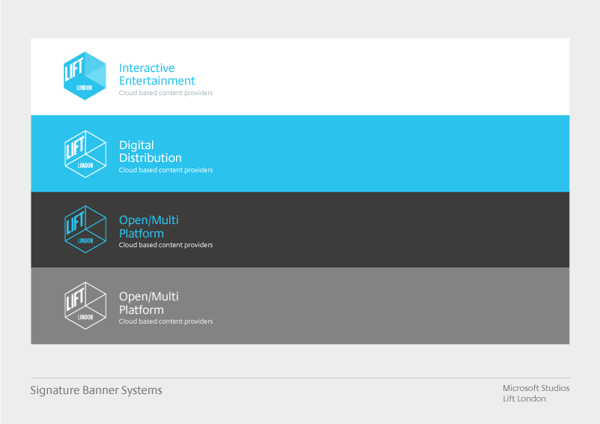
Task: Select Open/Multi Platform title on the grey banner
Action: (149, 303)
